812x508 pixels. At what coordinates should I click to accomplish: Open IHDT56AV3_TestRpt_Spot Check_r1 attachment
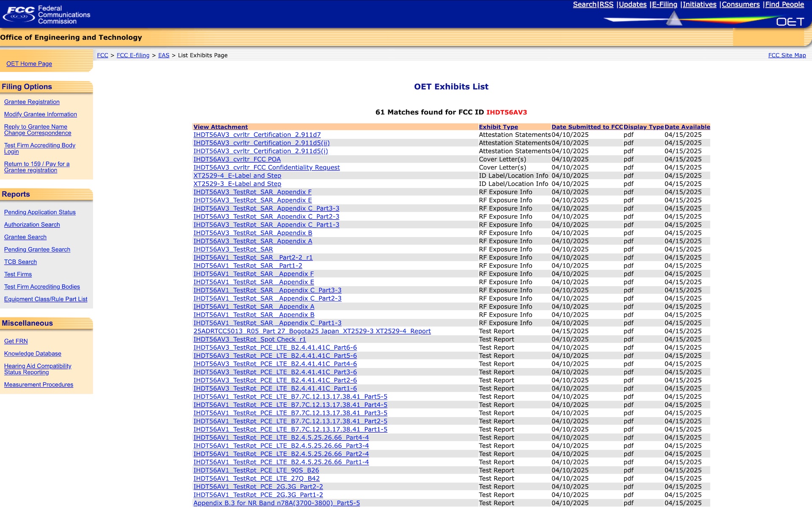click(x=249, y=340)
